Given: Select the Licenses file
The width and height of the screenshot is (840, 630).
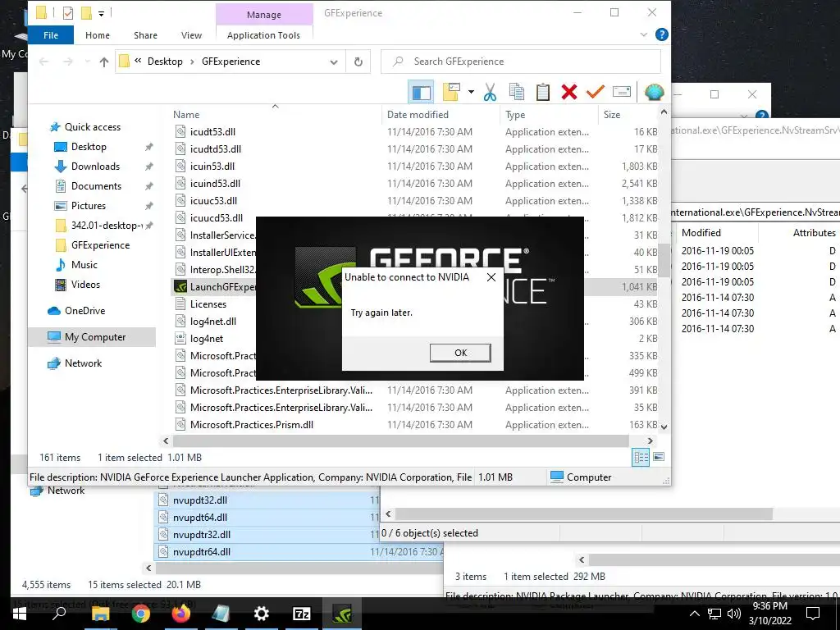Looking at the screenshot, I should pyautogui.click(x=208, y=304).
